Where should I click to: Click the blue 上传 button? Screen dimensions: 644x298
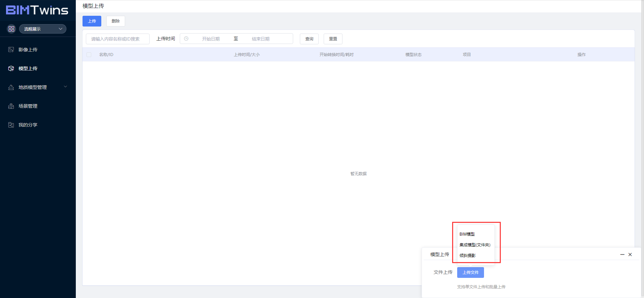pos(92,21)
